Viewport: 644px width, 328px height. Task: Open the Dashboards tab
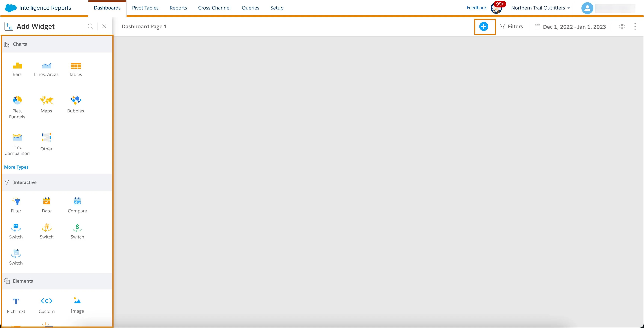tap(107, 7)
